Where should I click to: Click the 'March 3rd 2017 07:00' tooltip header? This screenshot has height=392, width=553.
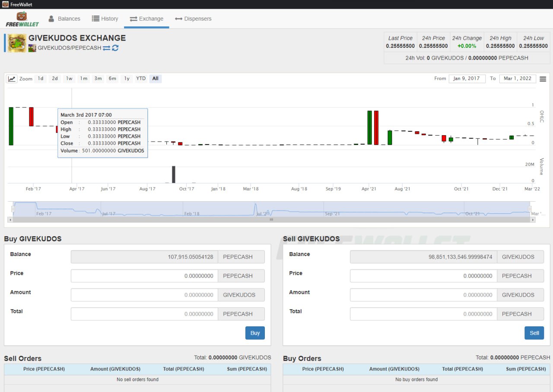click(x=86, y=115)
